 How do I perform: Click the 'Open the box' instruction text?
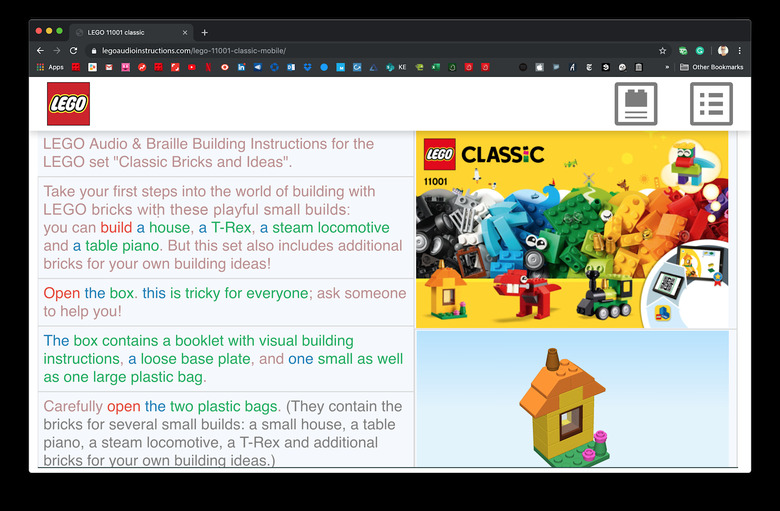[x=225, y=302]
